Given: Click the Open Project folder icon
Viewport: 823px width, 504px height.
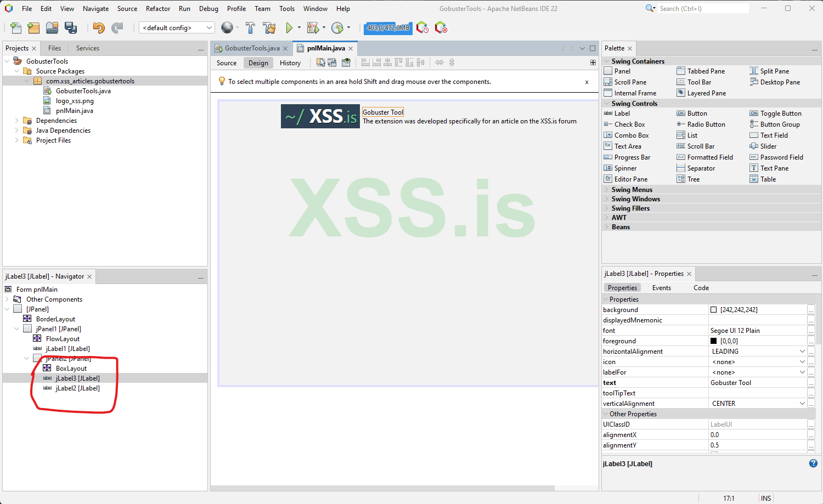Looking at the screenshot, I should 52,28.
